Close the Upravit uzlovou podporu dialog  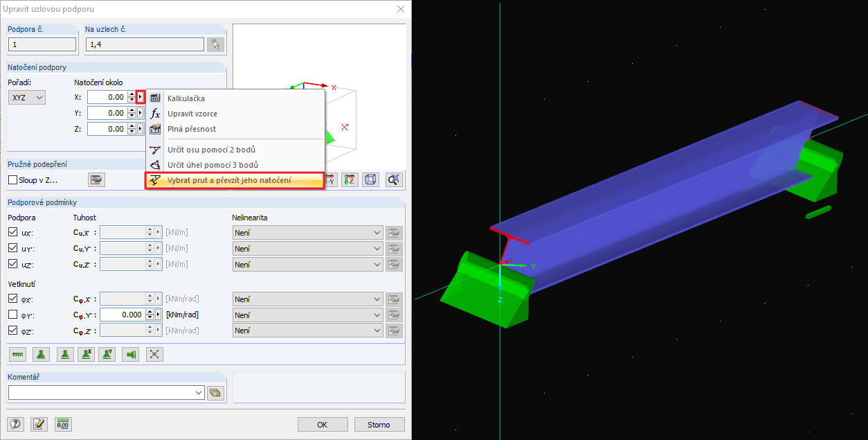400,9
